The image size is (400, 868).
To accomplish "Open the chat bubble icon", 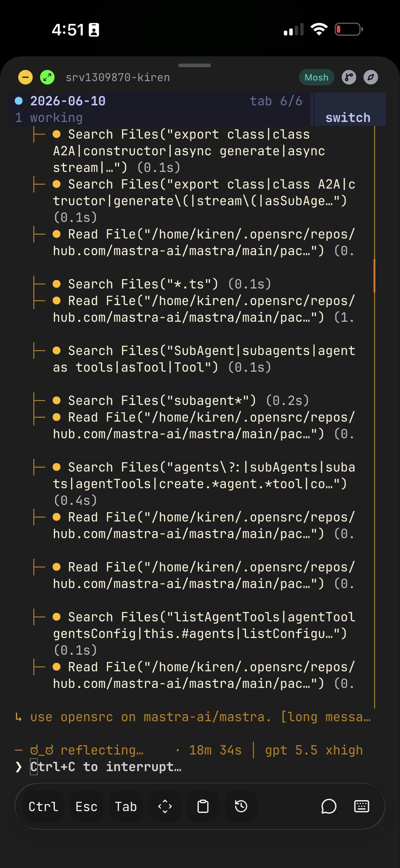I will (x=329, y=806).
